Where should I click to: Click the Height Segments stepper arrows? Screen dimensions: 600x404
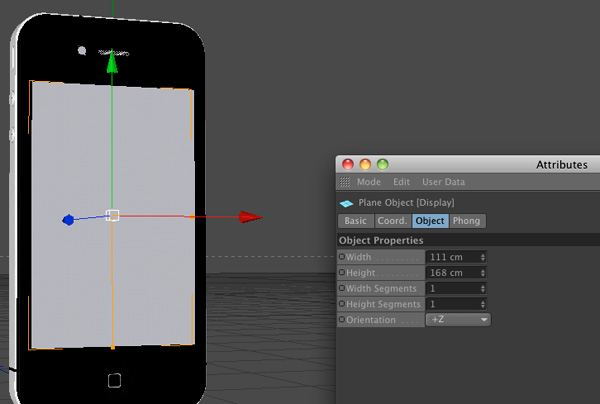click(483, 304)
